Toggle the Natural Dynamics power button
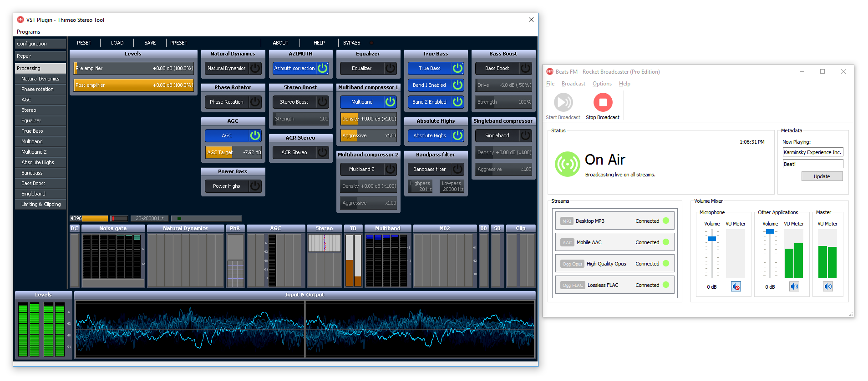 point(255,68)
